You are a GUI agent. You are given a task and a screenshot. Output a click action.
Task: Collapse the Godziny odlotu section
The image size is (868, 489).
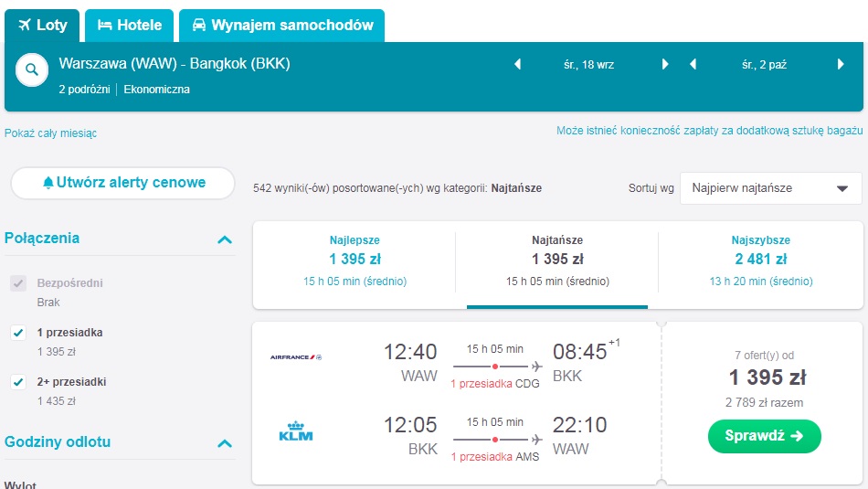pyautogui.click(x=225, y=443)
